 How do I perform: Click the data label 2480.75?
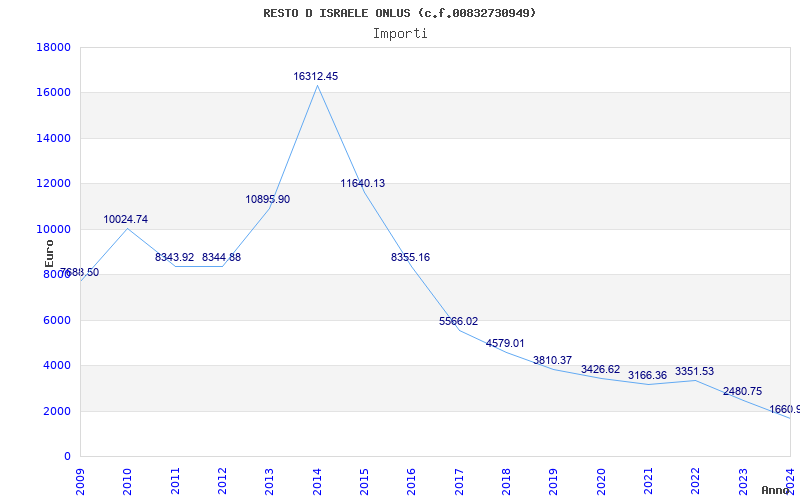pyautogui.click(x=742, y=391)
